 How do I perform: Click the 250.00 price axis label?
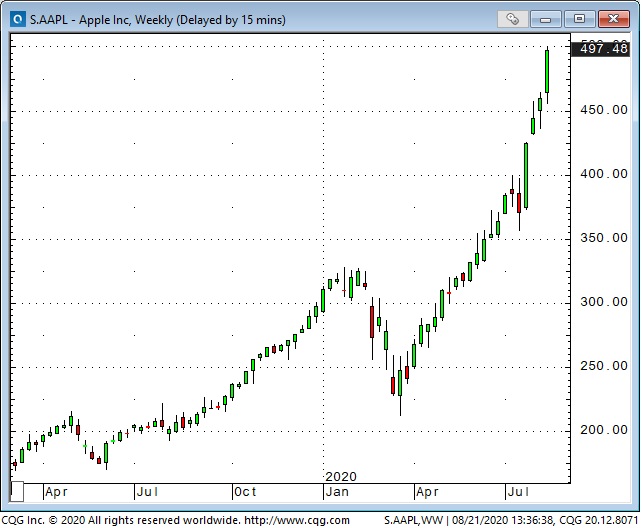pos(604,366)
